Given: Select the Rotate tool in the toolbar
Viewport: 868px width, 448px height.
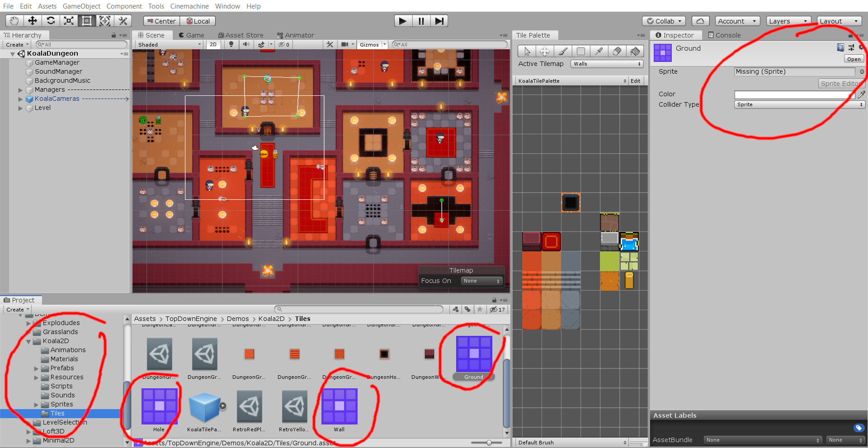Looking at the screenshot, I should [51, 20].
